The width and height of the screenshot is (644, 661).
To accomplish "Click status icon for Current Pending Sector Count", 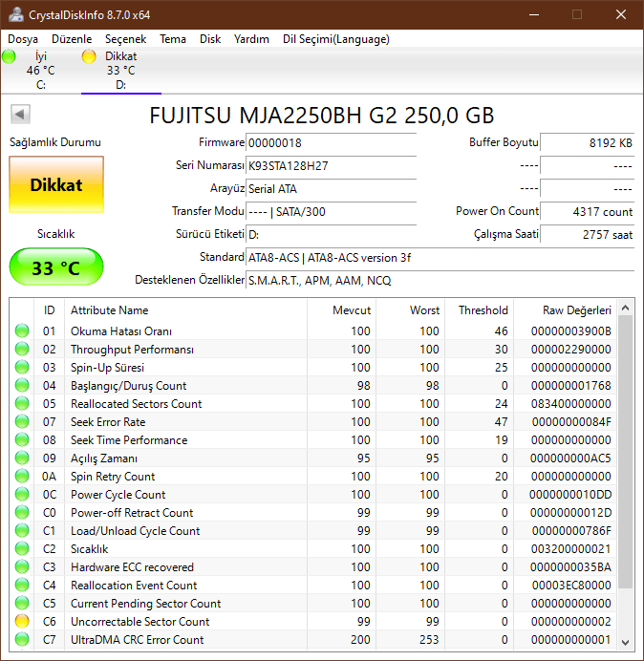I will 22,603.
